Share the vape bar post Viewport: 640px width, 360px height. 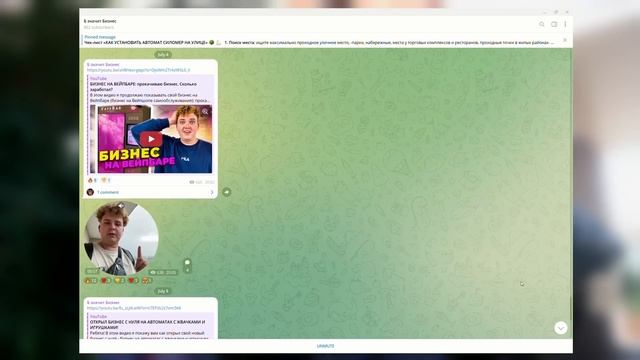point(227,192)
